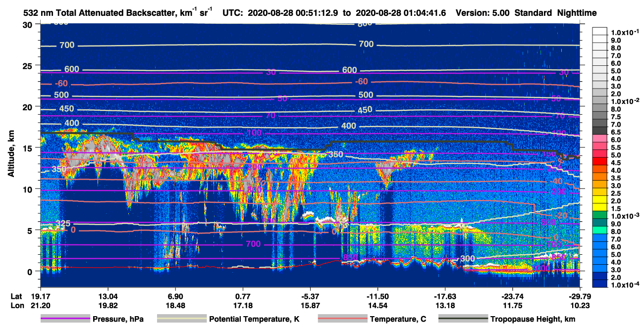Click the 'Temperature, C' legend label

pos(398,319)
